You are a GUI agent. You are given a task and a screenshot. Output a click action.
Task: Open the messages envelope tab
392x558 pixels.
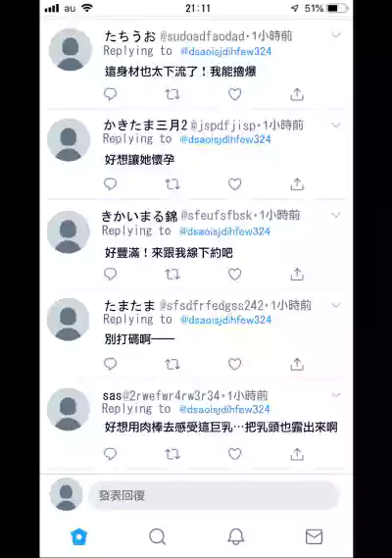pyautogui.click(x=315, y=536)
